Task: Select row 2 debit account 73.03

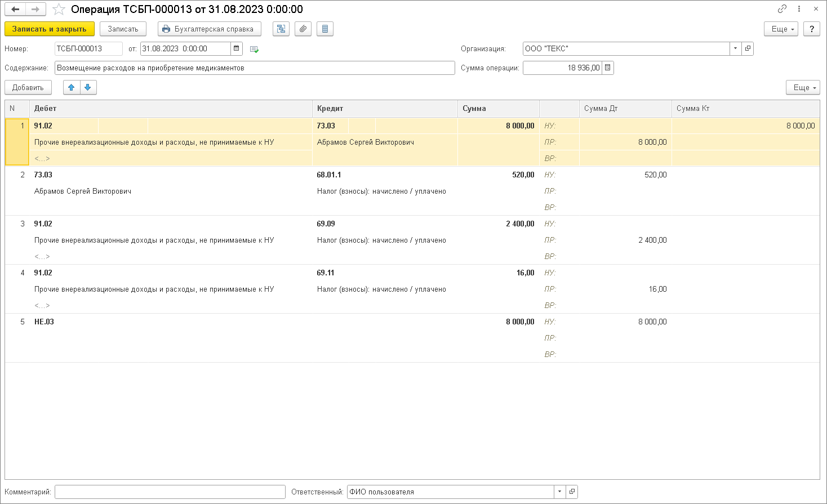Action: point(43,175)
